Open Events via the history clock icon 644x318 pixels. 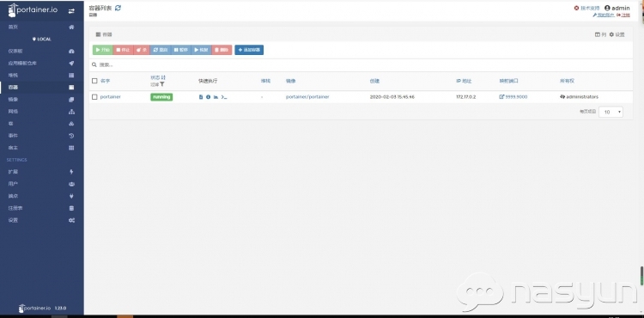(x=71, y=136)
